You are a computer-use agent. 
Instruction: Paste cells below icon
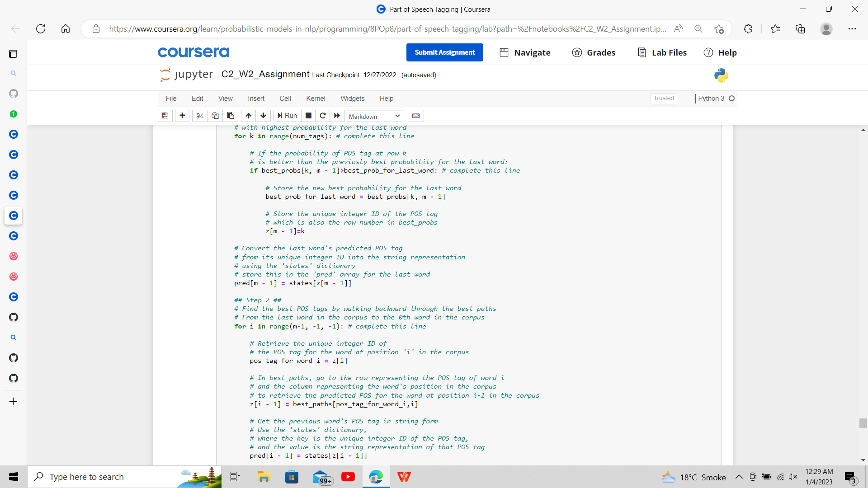click(x=230, y=116)
